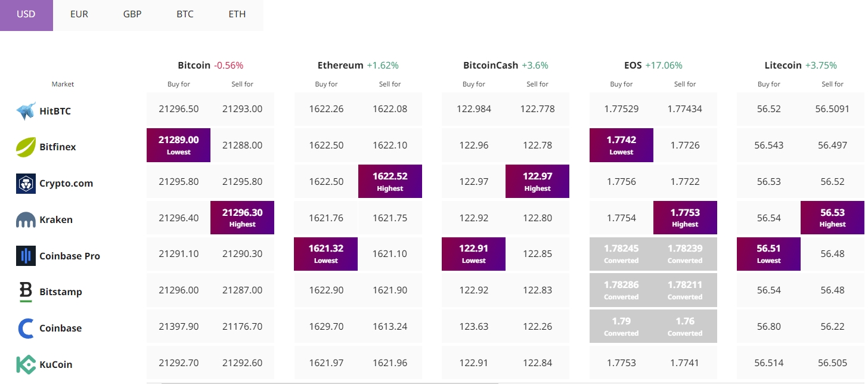
Task: Click the Bitstamp B logo icon
Action: (x=26, y=292)
